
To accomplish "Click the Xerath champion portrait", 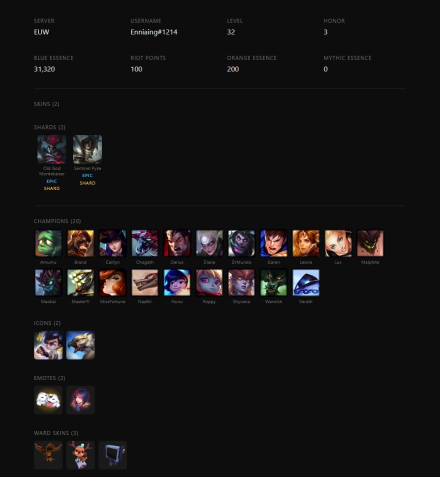I will coord(306,283).
